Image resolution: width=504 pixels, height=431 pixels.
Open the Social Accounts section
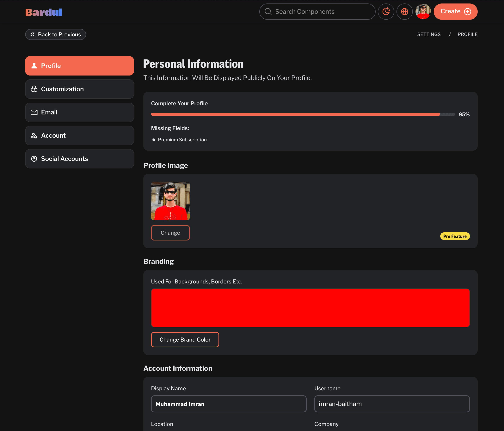pos(80,159)
